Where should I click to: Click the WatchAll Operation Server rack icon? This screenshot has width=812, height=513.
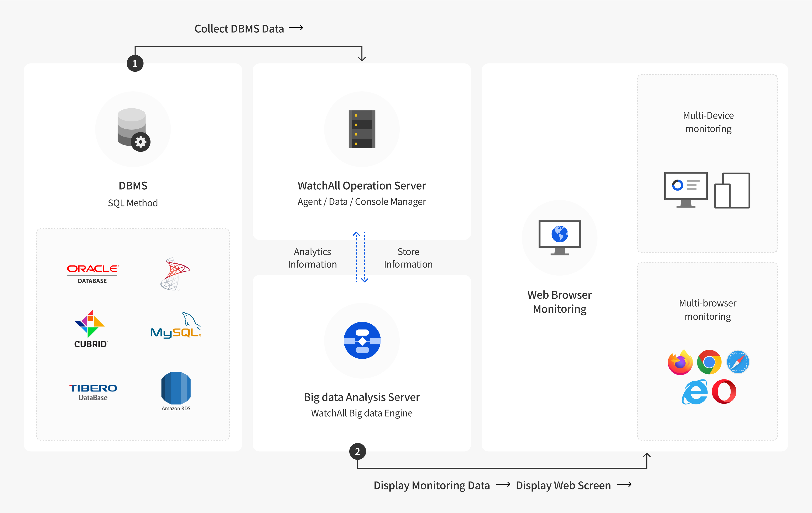[362, 129]
